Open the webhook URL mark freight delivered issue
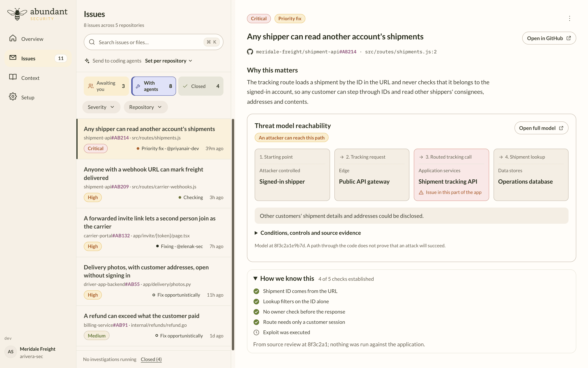 (154, 184)
